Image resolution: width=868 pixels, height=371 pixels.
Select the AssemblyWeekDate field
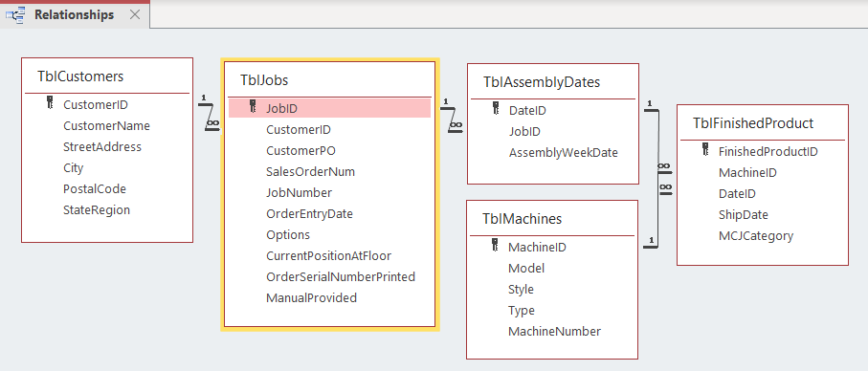point(564,152)
